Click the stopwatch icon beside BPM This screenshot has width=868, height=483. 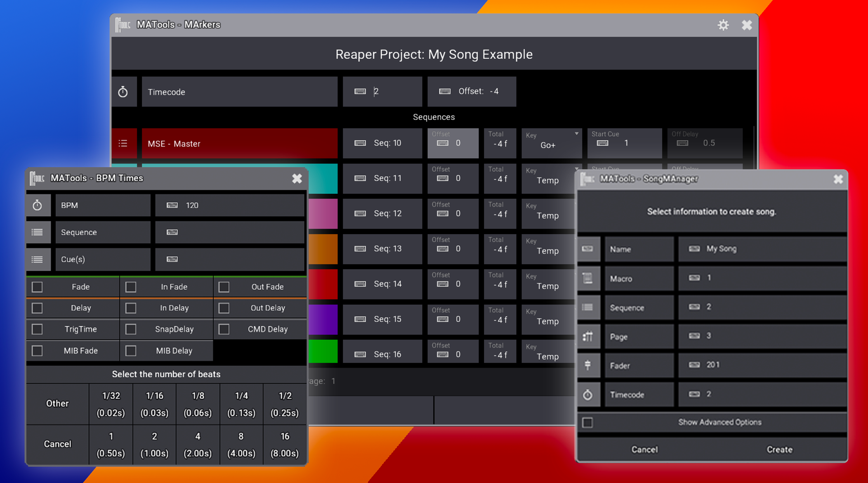click(x=38, y=205)
